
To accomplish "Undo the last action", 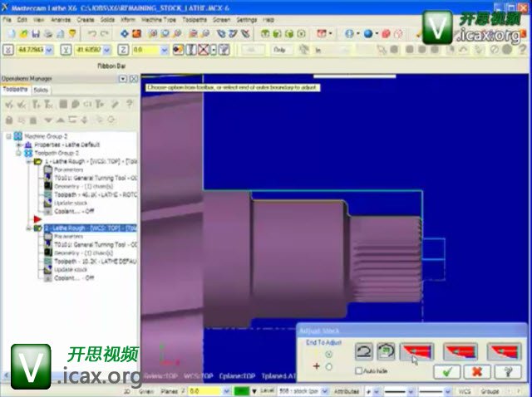I will (x=92, y=33).
